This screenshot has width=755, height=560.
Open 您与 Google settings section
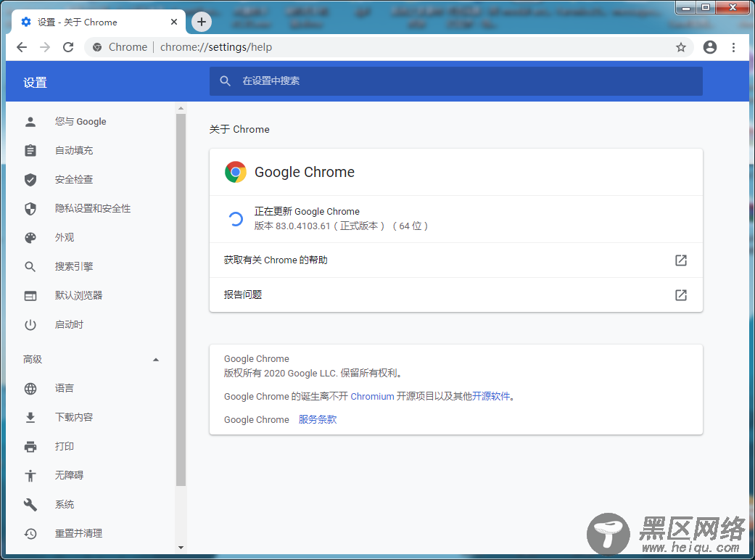(x=91, y=122)
